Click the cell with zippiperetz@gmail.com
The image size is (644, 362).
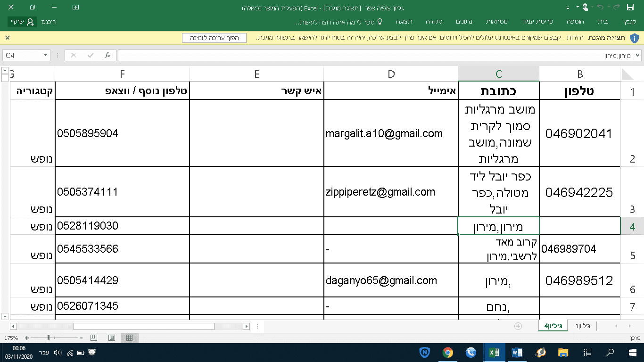click(391, 192)
